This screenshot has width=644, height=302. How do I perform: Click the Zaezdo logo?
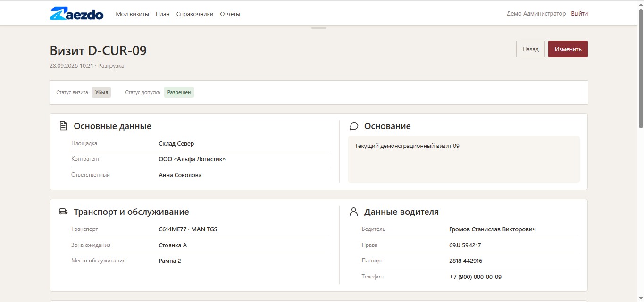pos(76,14)
